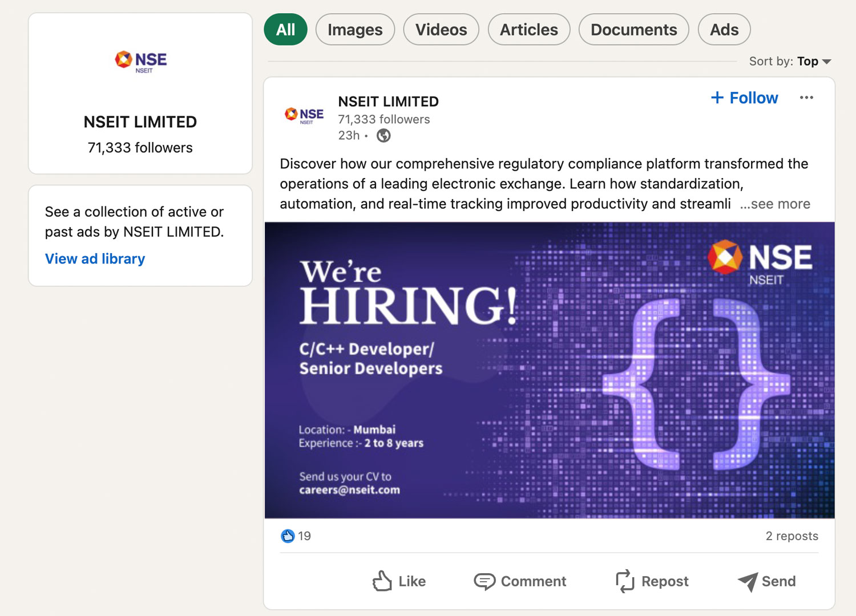Click the blue like reaction icon

click(x=288, y=536)
